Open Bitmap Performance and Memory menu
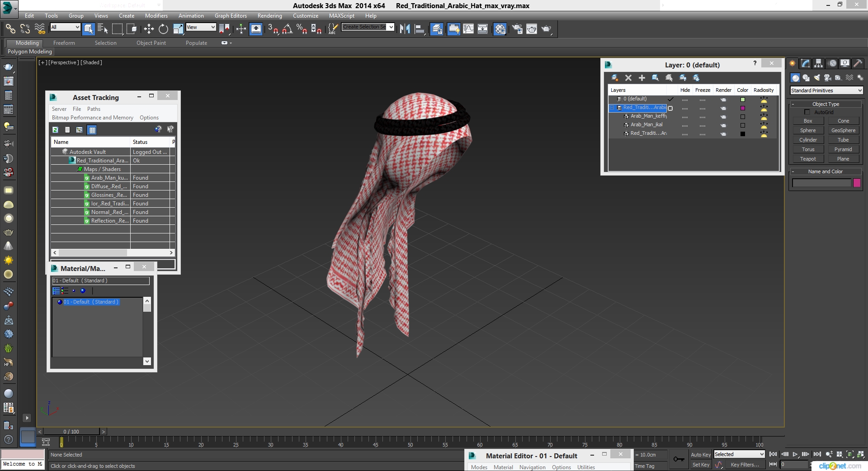 pyautogui.click(x=92, y=118)
